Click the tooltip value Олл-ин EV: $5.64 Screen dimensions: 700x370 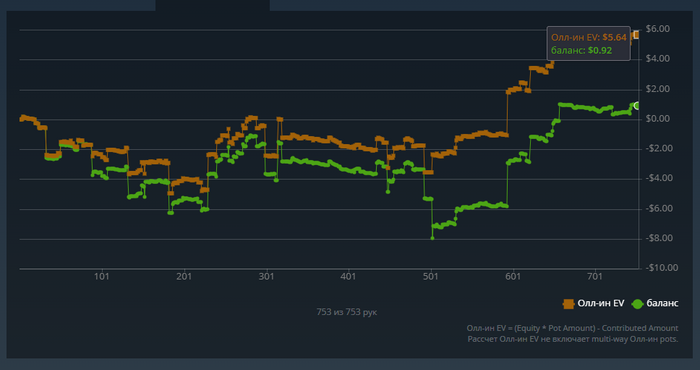589,37
